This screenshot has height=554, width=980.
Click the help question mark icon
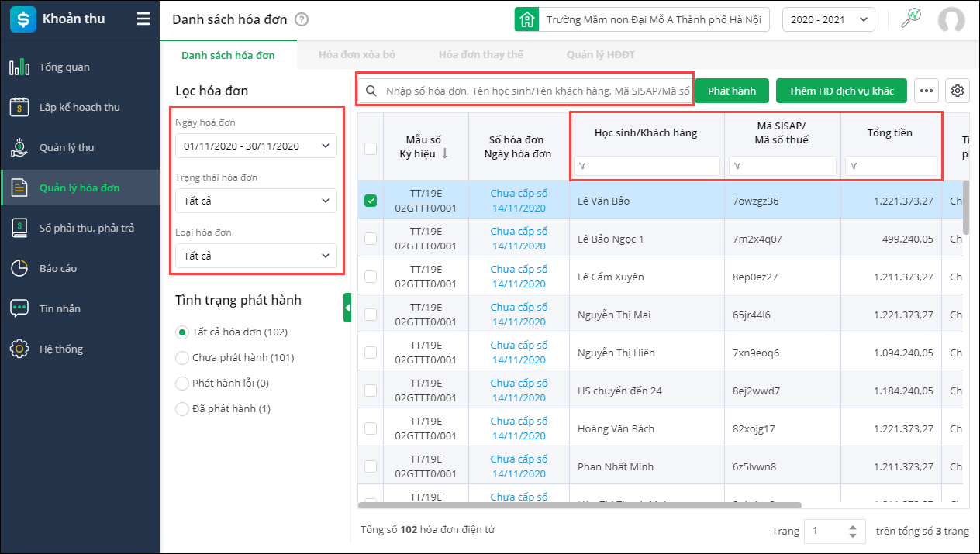pos(302,20)
